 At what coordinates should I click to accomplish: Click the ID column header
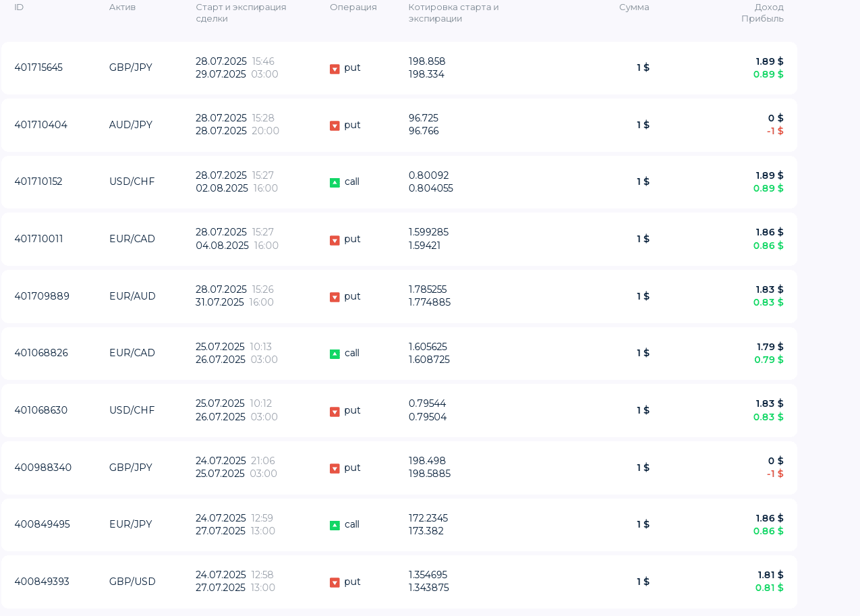[x=19, y=7]
